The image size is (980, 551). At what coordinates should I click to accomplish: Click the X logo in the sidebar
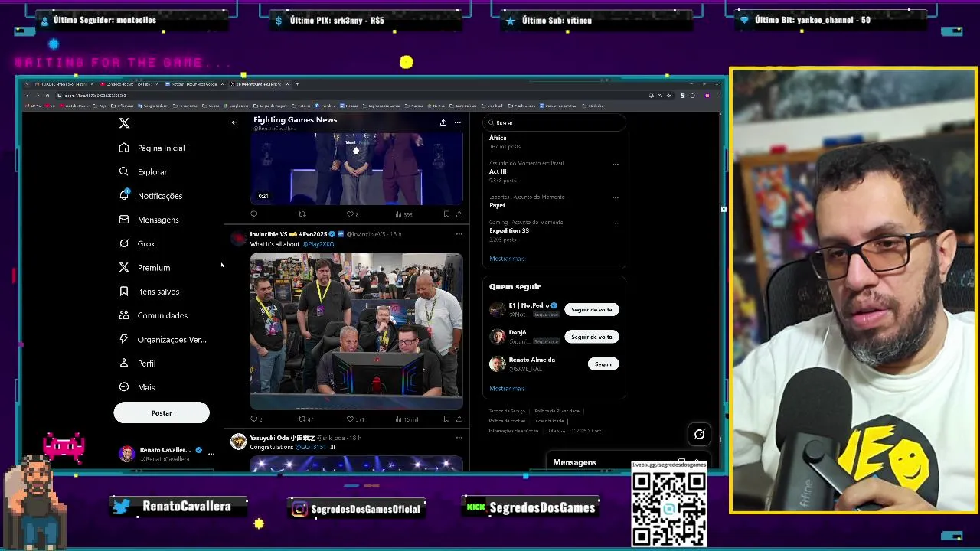pyautogui.click(x=124, y=122)
